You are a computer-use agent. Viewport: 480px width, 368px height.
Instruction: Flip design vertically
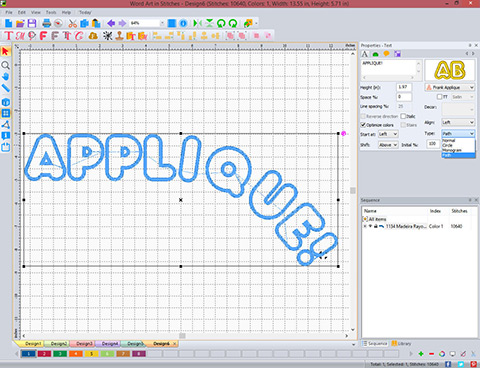point(209,23)
